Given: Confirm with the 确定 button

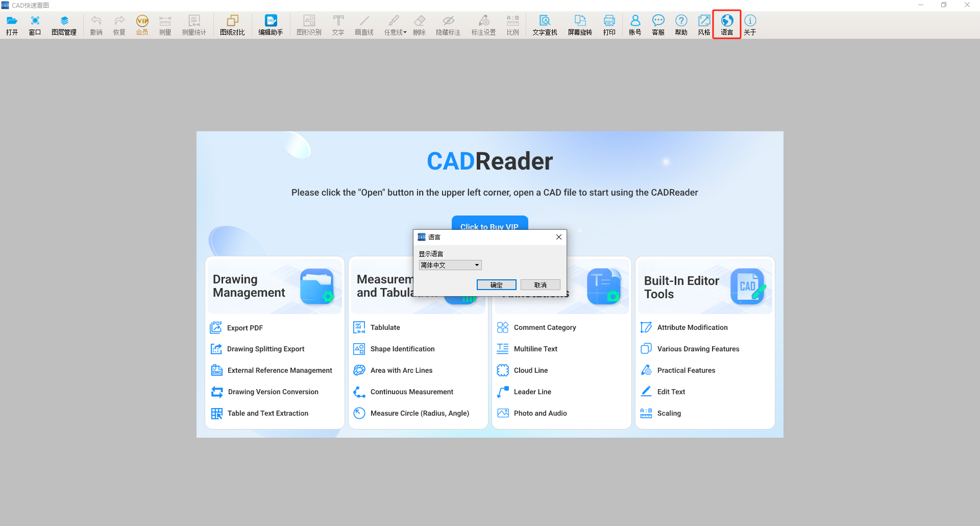Looking at the screenshot, I should [496, 285].
